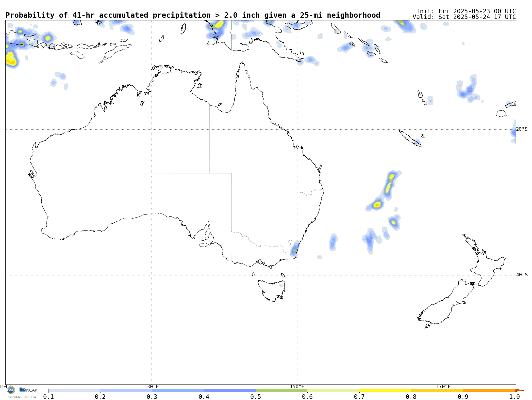Click the 0.7 colorbar tick label

[x=359, y=397]
